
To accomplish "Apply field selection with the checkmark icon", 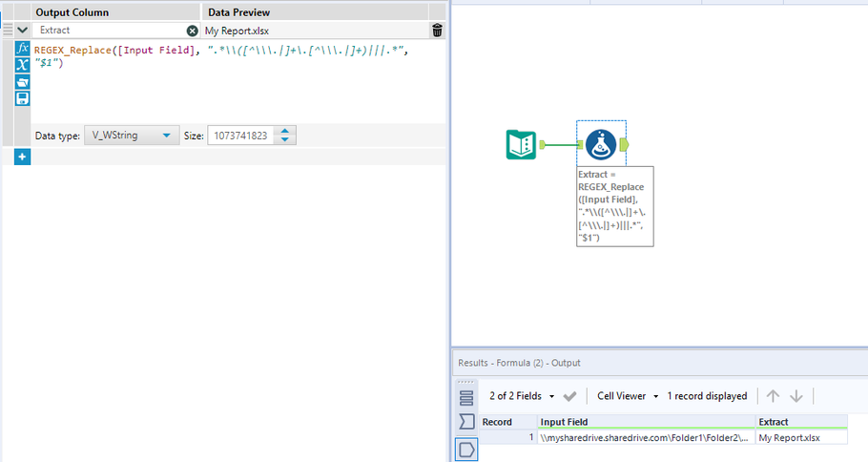I will tap(569, 396).
